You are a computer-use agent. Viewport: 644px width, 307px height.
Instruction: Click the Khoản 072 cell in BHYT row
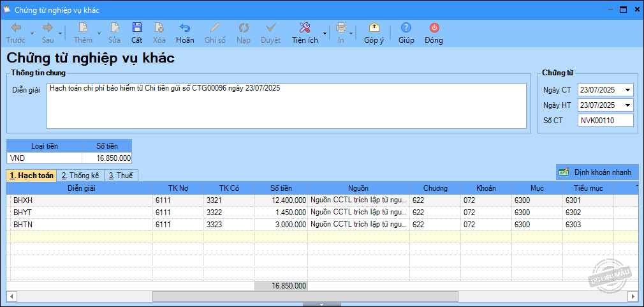pos(487,212)
